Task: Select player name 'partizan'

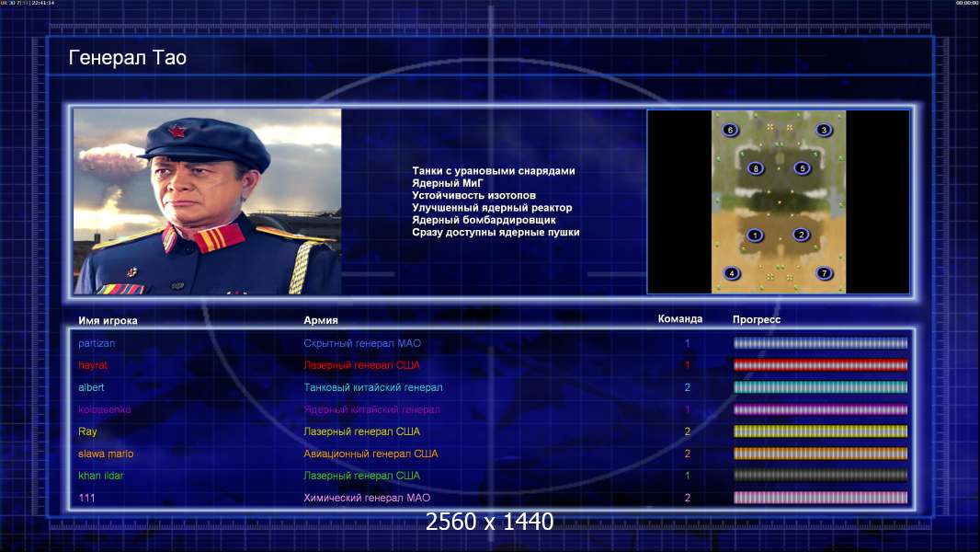Action: coord(97,343)
